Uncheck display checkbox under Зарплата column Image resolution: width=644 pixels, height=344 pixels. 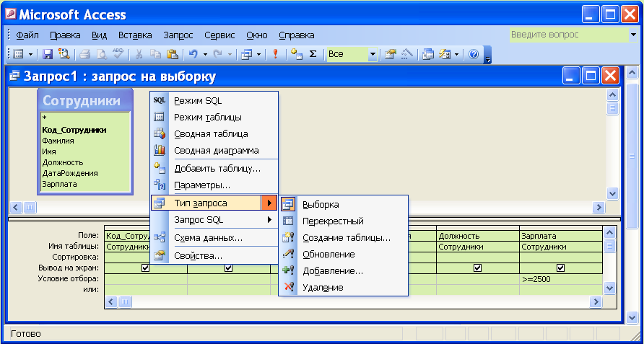(560, 268)
